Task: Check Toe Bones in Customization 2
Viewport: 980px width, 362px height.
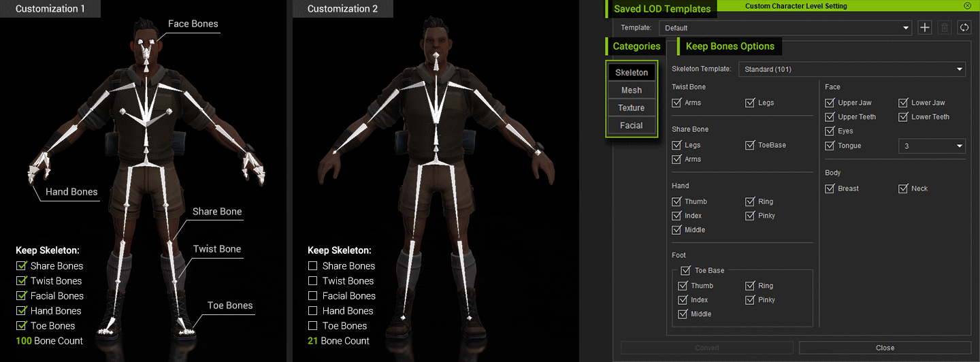Action: pyautogui.click(x=313, y=326)
